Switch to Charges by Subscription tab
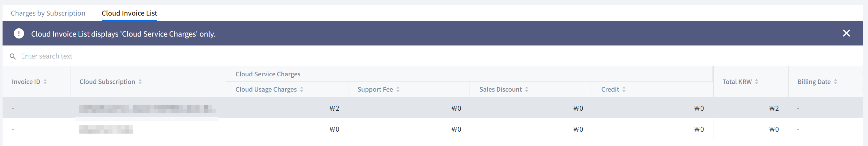868x146 pixels. click(48, 13)
